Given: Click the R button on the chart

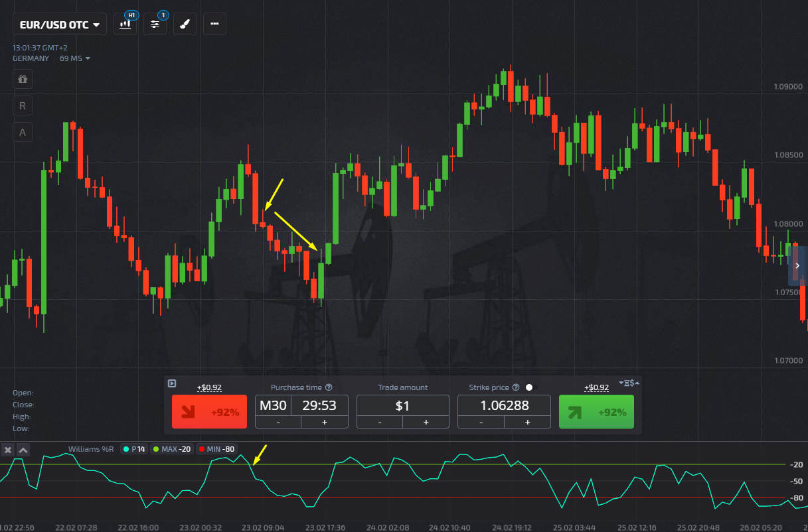Looking at the screenshot, I should (x=23, y=105).
